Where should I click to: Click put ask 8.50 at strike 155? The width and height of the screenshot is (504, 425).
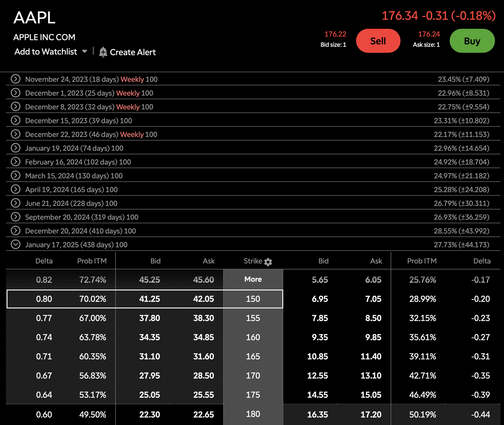click(373, 318)
